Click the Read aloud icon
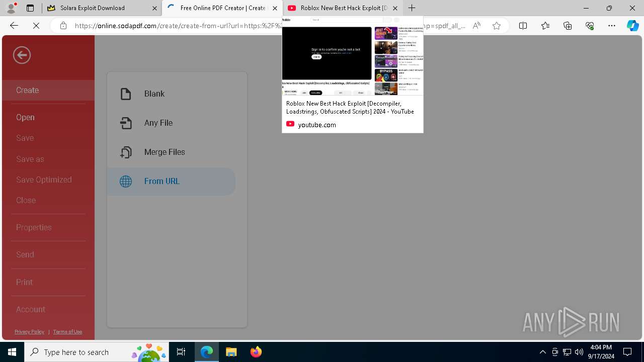The image size is (644, 362). click(476, 26)
